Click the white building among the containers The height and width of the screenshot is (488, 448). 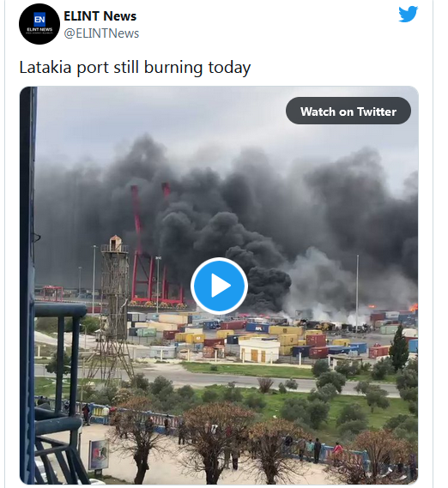[259, 350]
